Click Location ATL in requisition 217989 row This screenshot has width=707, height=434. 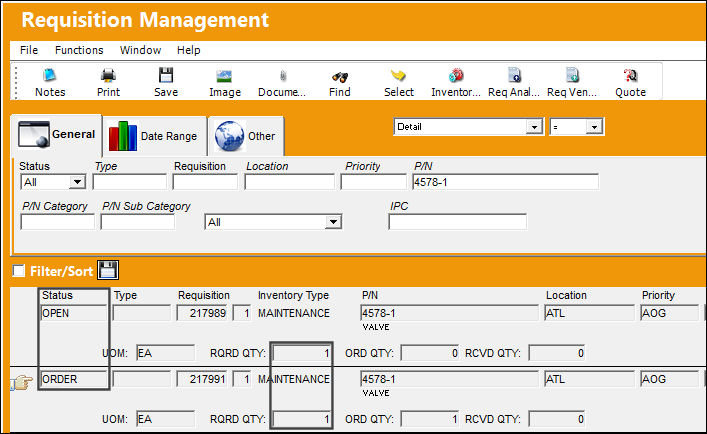(x=589, y=313)
